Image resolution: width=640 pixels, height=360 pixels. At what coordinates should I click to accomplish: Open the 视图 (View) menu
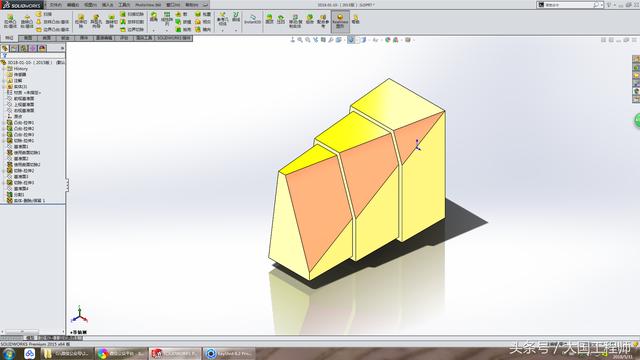tap(90, 5)
